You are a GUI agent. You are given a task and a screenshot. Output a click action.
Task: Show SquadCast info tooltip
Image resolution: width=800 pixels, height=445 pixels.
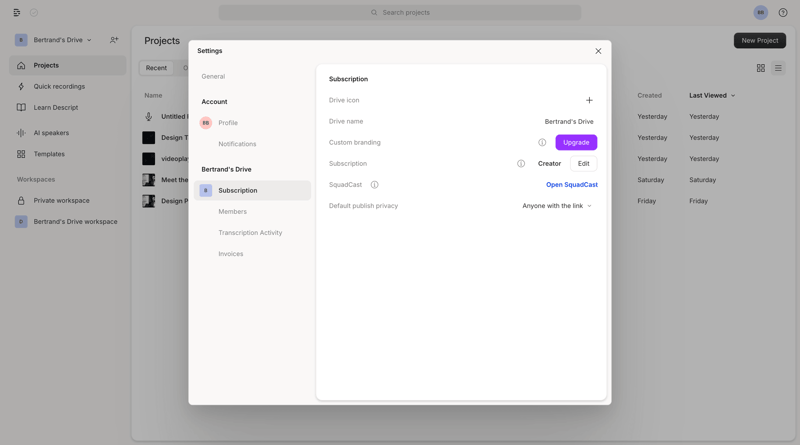click(374, 185)
